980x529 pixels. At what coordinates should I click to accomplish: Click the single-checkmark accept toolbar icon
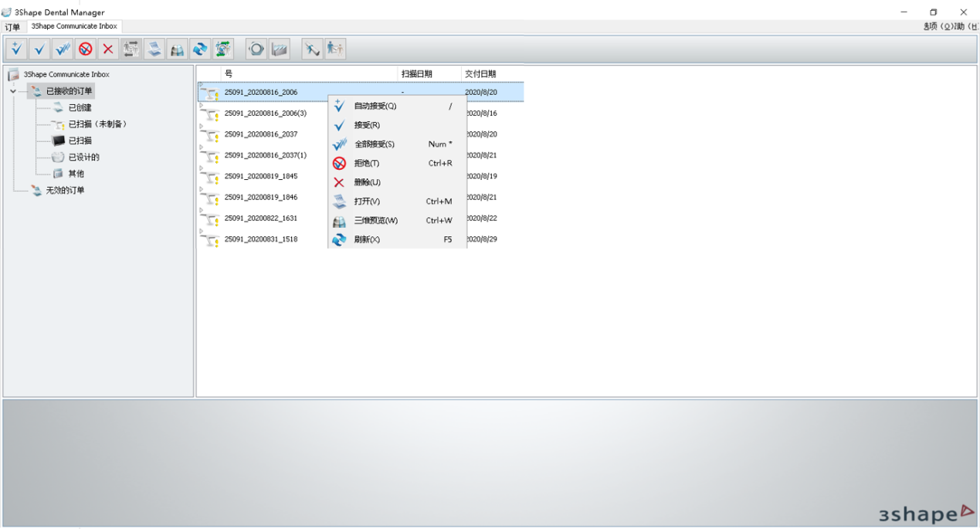coord(39,49)
